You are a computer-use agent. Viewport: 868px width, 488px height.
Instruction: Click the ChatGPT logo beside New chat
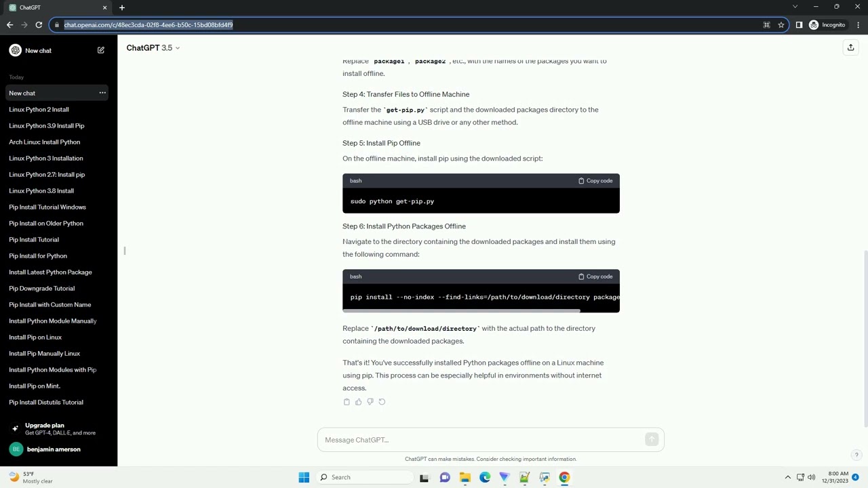coord(16,50)
